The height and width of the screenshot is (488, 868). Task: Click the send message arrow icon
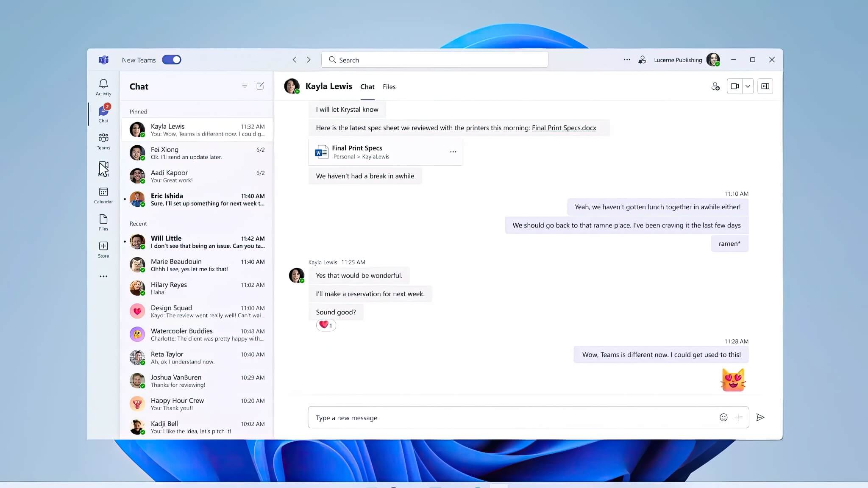click(x=760, y=417)
